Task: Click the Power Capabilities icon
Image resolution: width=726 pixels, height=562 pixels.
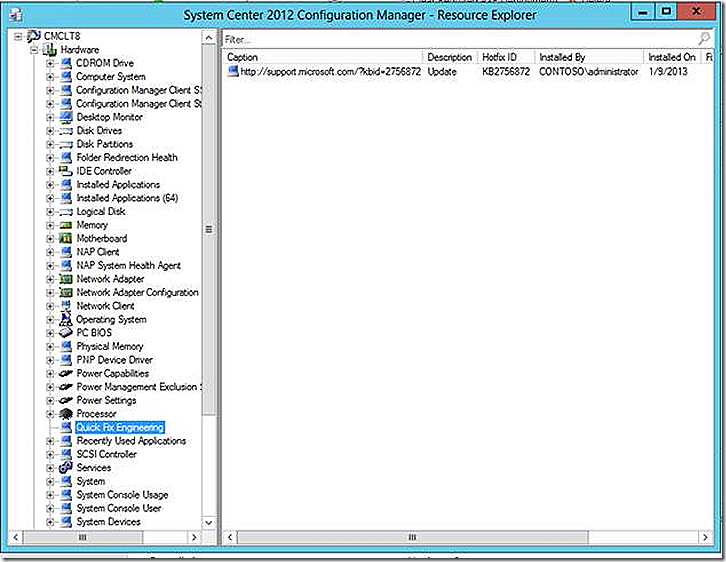Action: 66,374
